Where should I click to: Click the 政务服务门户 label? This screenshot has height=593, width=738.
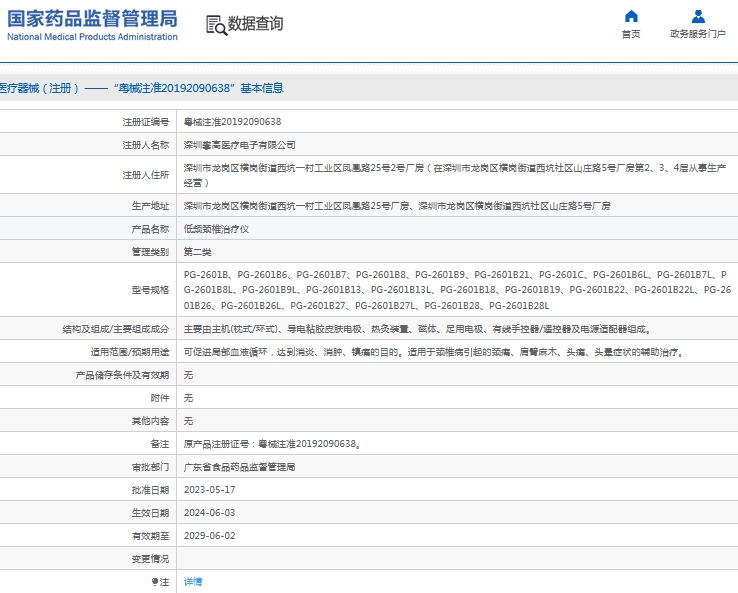click(x=698, y=34)
